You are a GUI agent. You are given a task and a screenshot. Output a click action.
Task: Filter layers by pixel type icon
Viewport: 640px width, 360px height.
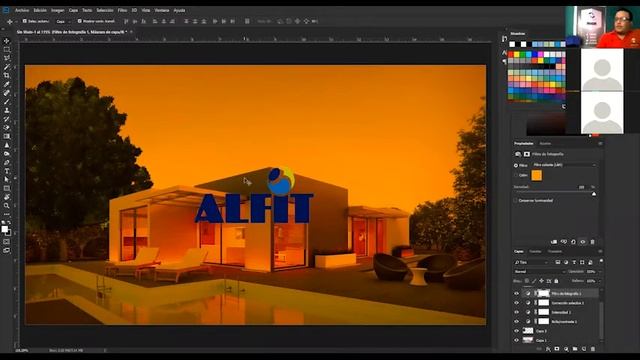(x=558, y=262)
